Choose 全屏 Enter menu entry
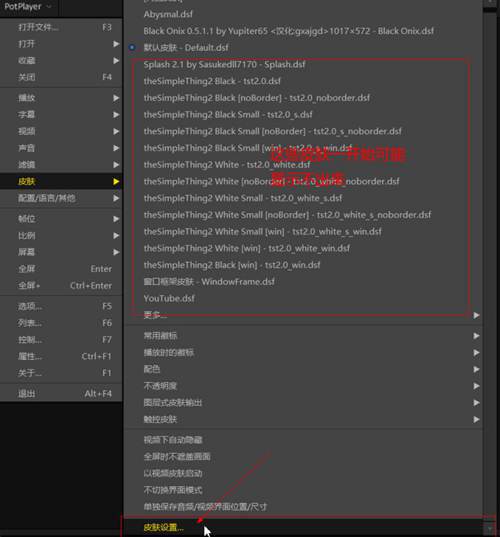The image size is (500, 537). 61,269
